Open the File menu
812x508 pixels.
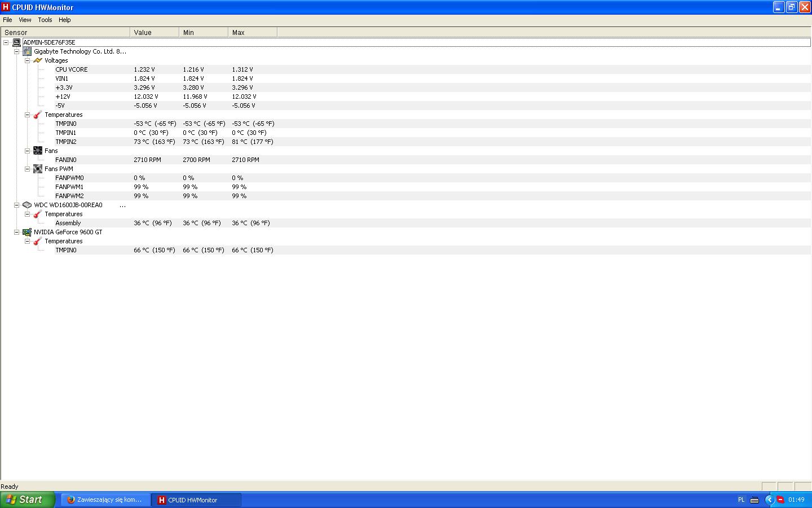click(7, 20)
